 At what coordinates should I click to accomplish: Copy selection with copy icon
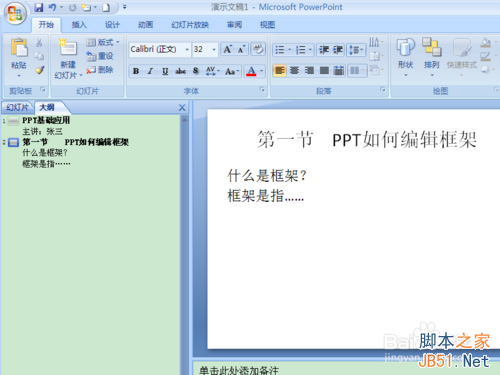coord(39,56)
